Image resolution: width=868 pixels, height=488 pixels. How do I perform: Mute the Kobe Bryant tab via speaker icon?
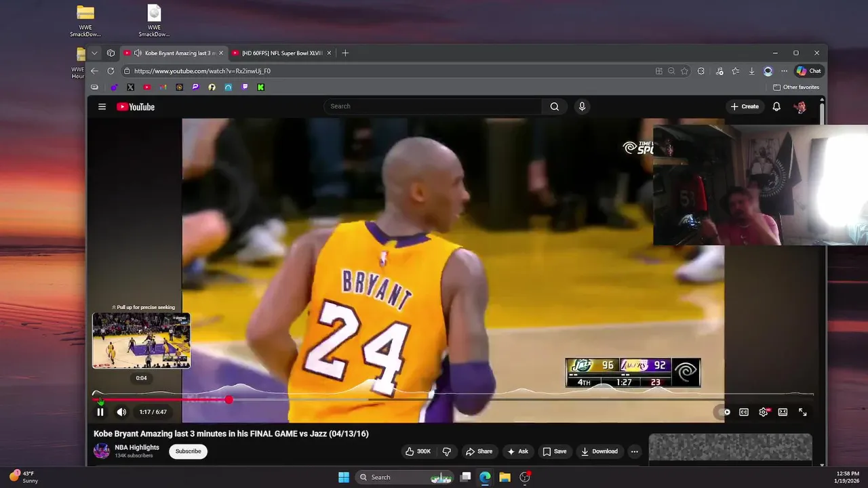[138, 53]
